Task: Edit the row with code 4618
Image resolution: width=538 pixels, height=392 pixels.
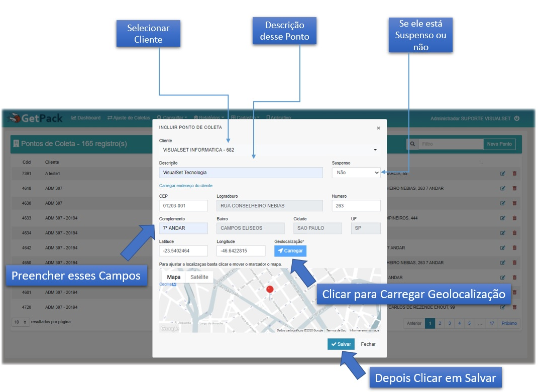Action: tap(503, 188)
